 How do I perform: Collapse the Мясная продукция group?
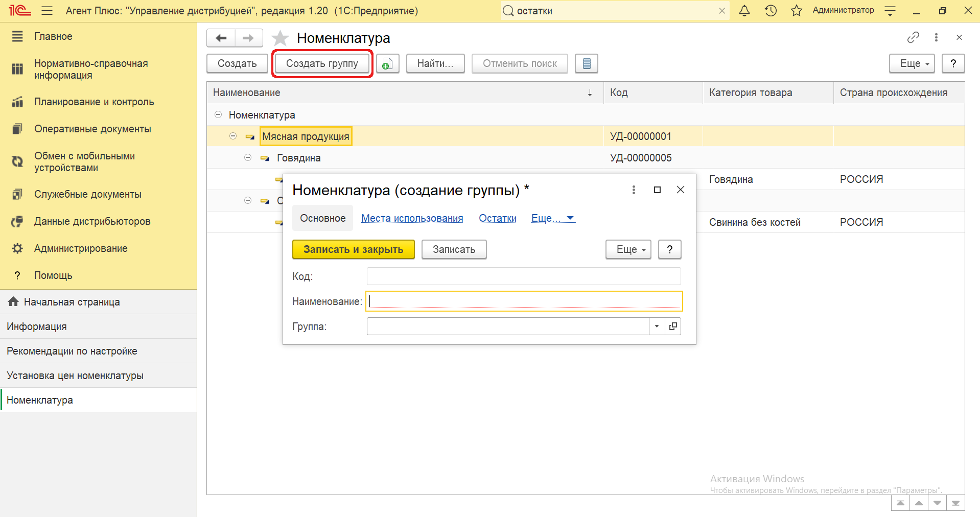[233, 136]
